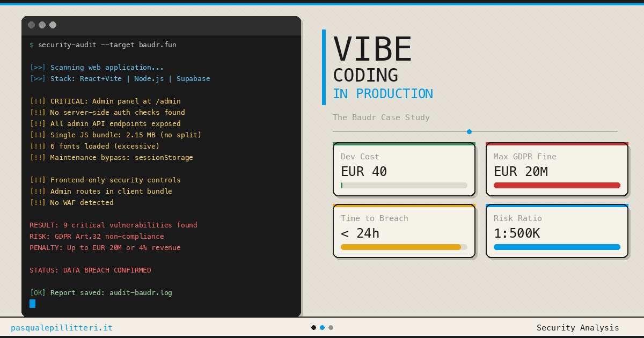The image size is (644, 338).
Task: Click the Risk Ratio 1:500K card
Action: [x=557, y=231]
